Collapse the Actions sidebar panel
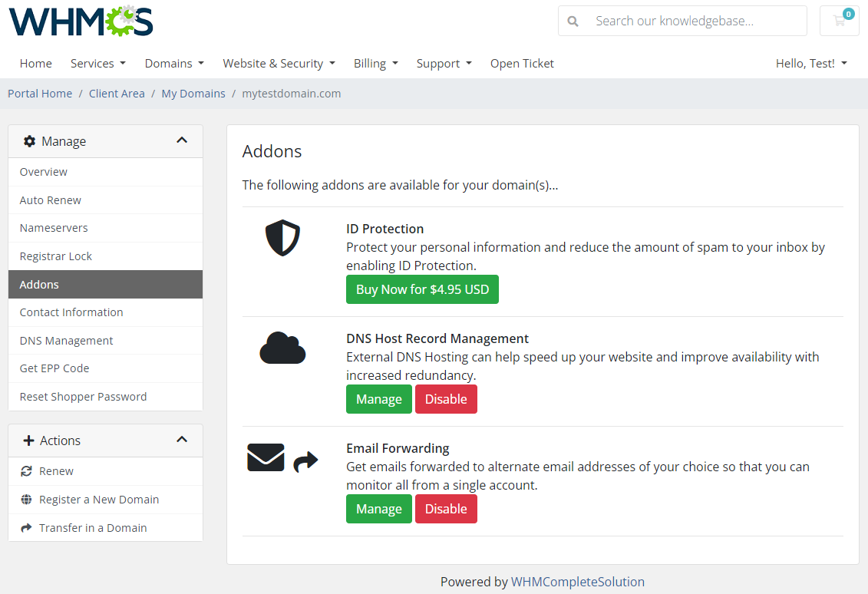Screen dimensions: 868x594 [x=182, y=440]
